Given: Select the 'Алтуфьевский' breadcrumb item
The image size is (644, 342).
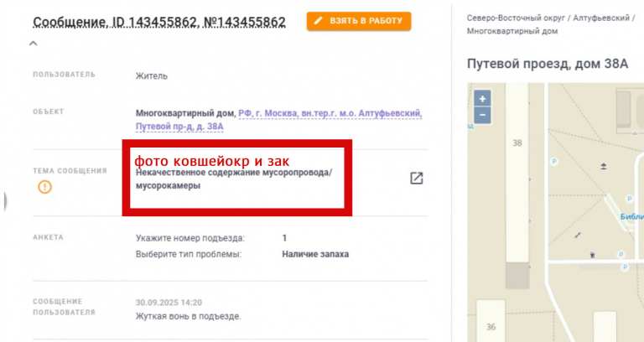Looking at the screenshot, I should point(601,18).
